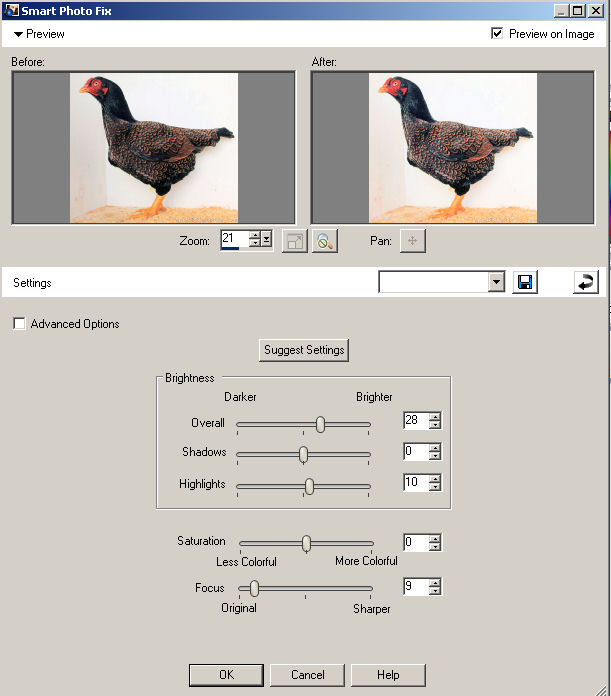The height and width of the screenshot is (696, 611).
Task: Click the Focus value field showing 9
Action: point(416,586)
